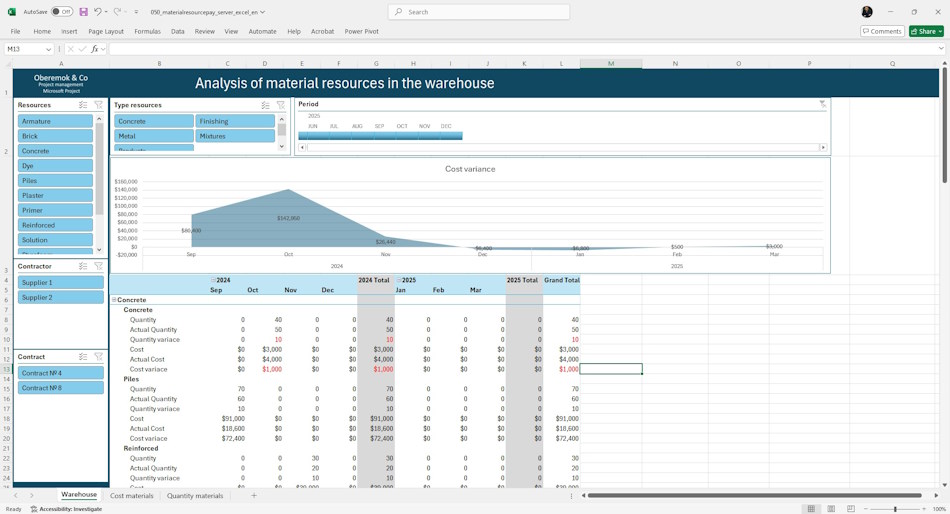Click the Undo arrow icon
950x514 pixels.
(98, 12)
